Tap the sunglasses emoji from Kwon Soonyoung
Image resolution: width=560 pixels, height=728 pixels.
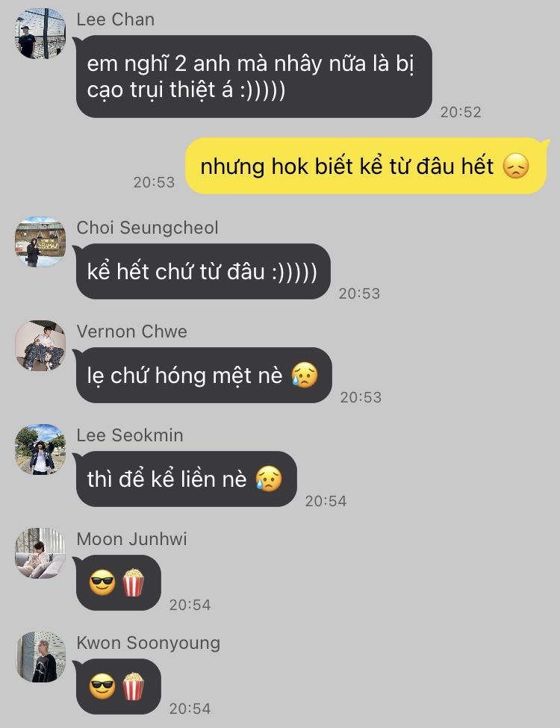(x=102, y=686)
